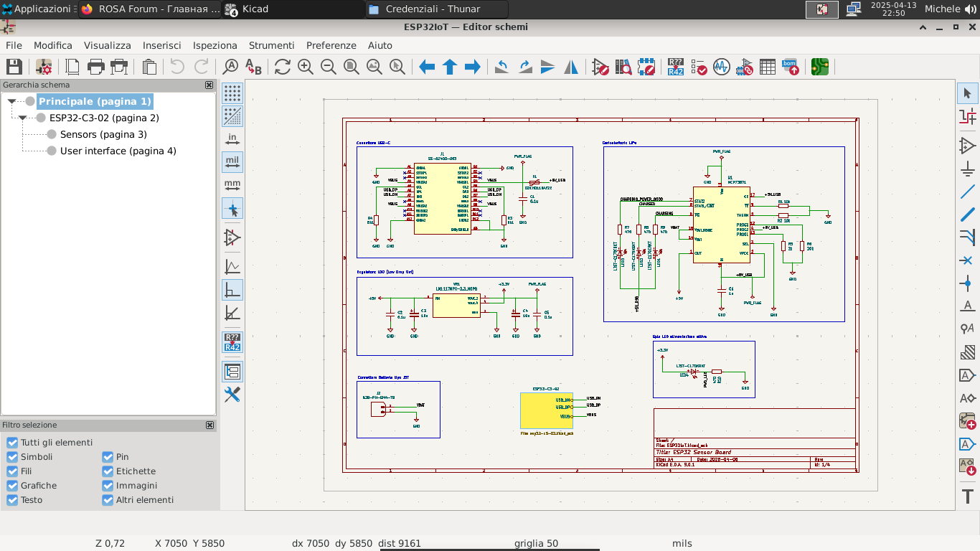This screenshot has height=551, width=980.
Task: Select the Add wire tool
Action: pos(967,192)
